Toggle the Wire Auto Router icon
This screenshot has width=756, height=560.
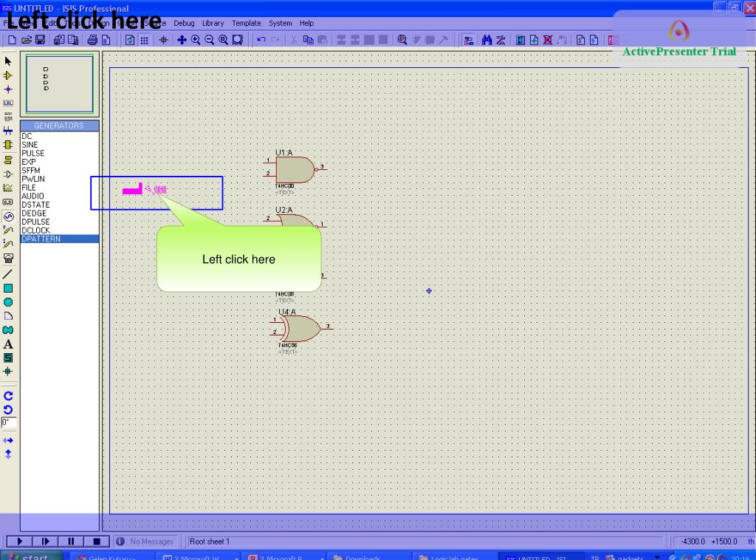click(x=468, y=40)
